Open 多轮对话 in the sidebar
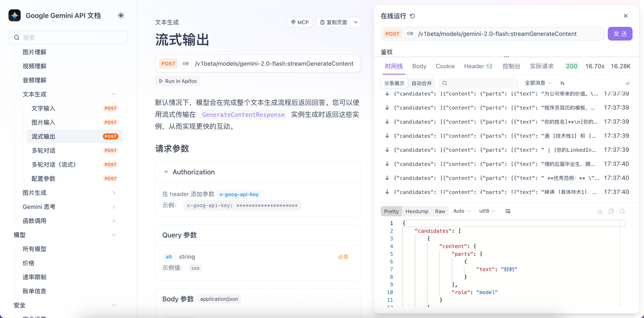This screenshot has width=644, height=318. tap(43, 150)
